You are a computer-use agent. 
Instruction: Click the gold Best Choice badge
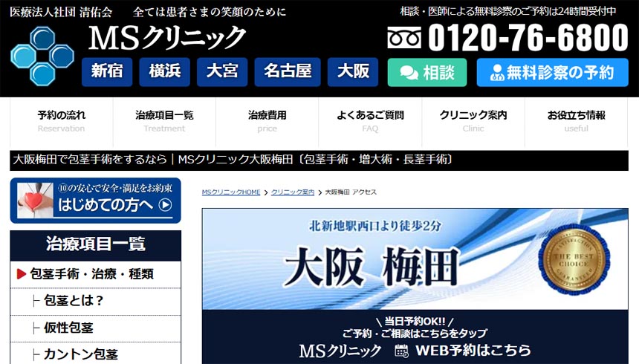571,259
